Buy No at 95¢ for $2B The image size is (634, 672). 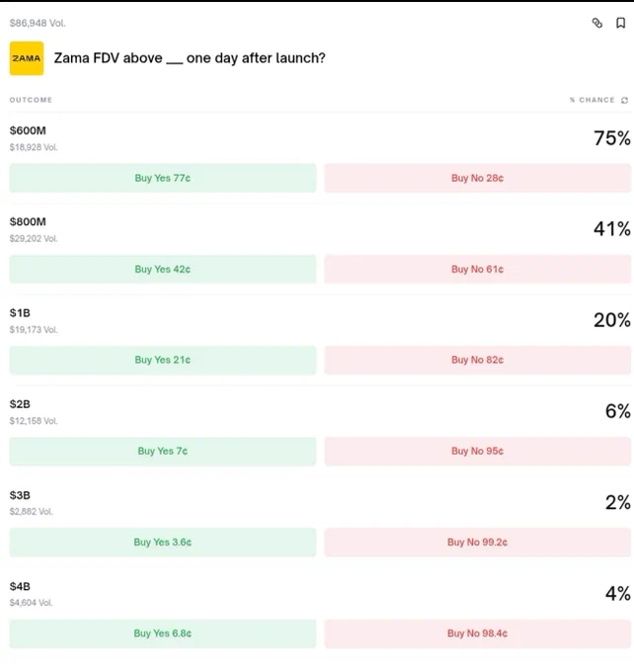478,452
